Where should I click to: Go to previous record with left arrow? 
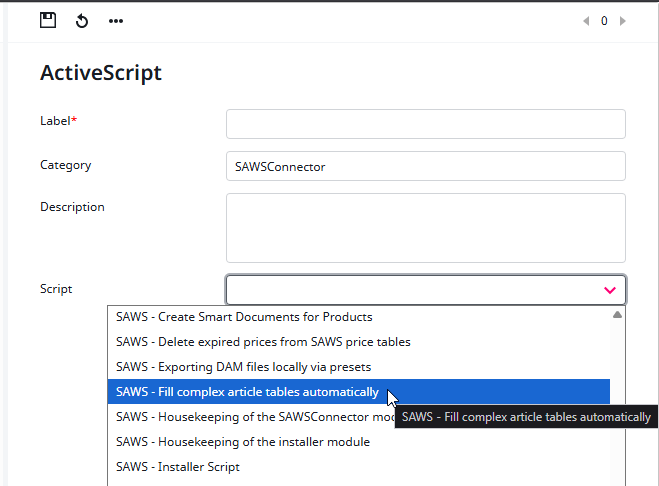[587, 21]
